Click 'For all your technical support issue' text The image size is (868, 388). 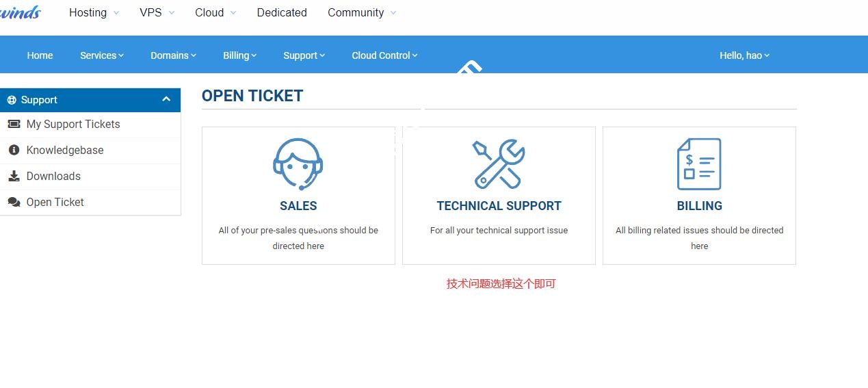pos(499,231)
